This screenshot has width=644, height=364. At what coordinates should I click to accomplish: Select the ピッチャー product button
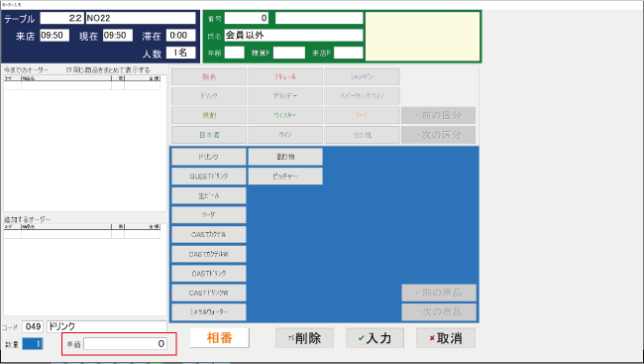[x=285, y=176]
